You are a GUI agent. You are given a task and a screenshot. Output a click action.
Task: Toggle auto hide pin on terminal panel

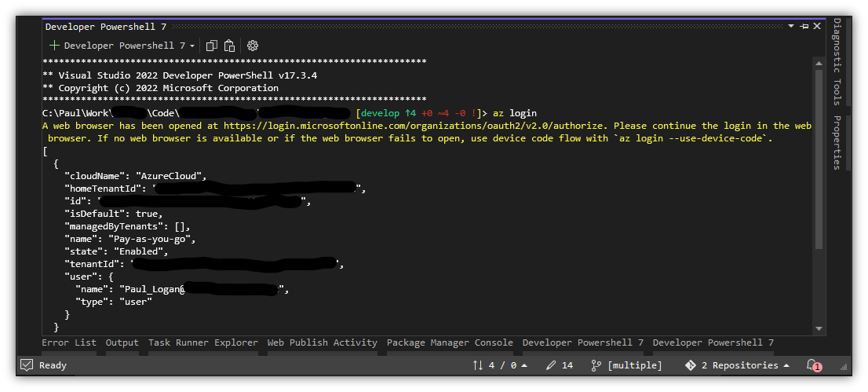804,26
